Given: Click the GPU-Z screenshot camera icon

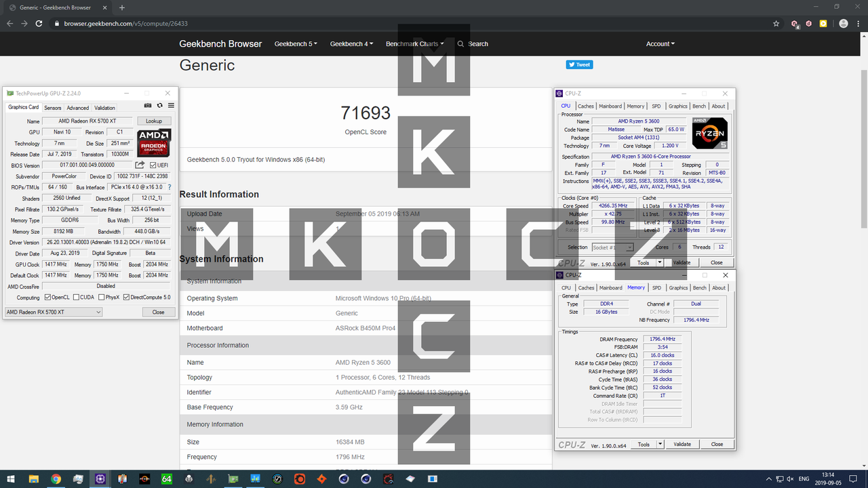Looking at the screenshot, I should coord(148,106).
